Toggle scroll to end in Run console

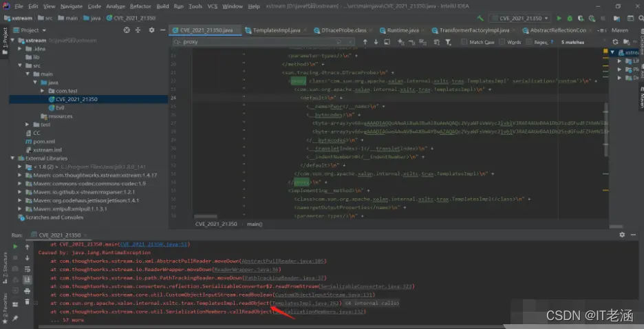pyautogui.click(x=27, y=279)
